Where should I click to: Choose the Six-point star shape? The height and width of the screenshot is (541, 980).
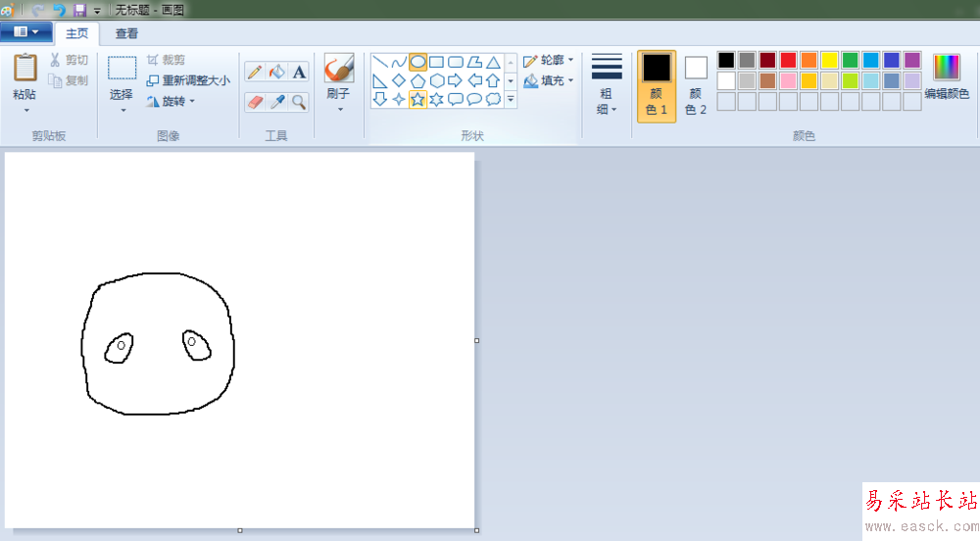click(x=436, y=99)
